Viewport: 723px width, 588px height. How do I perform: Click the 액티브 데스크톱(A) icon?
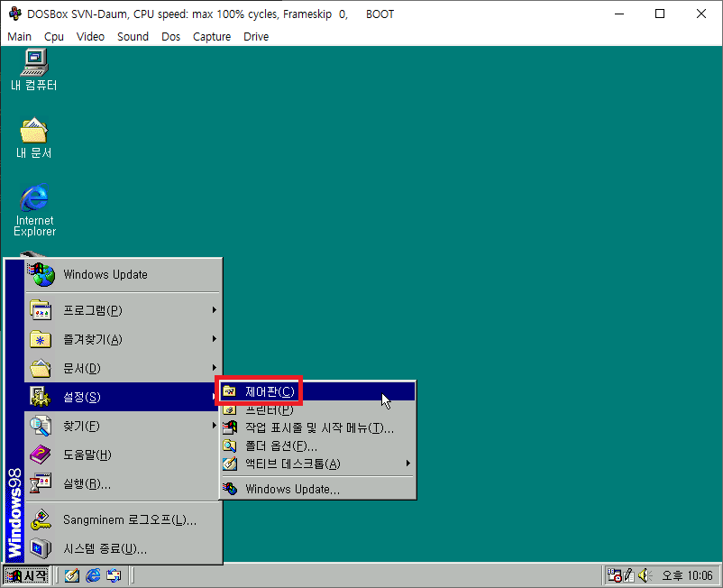230,464
